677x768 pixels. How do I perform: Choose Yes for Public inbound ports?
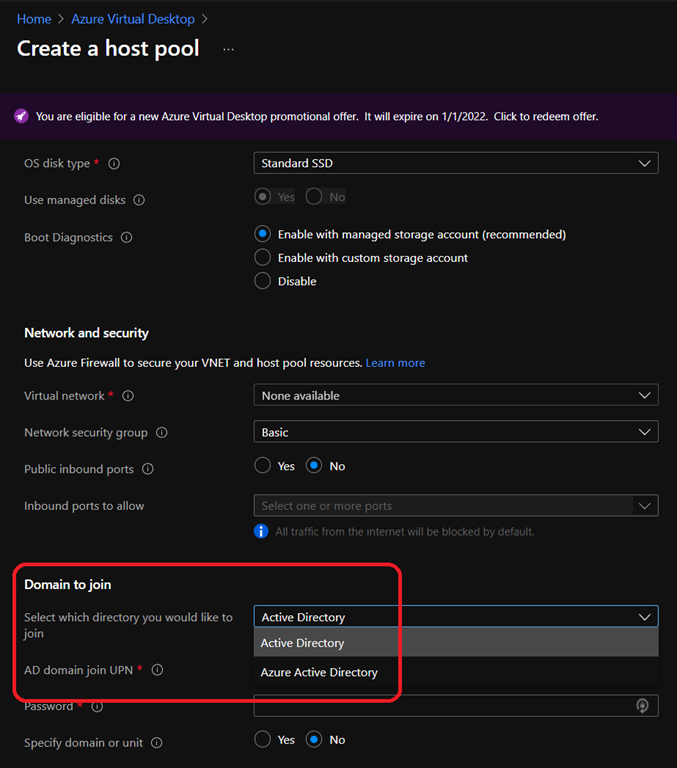tap(263, 466)
